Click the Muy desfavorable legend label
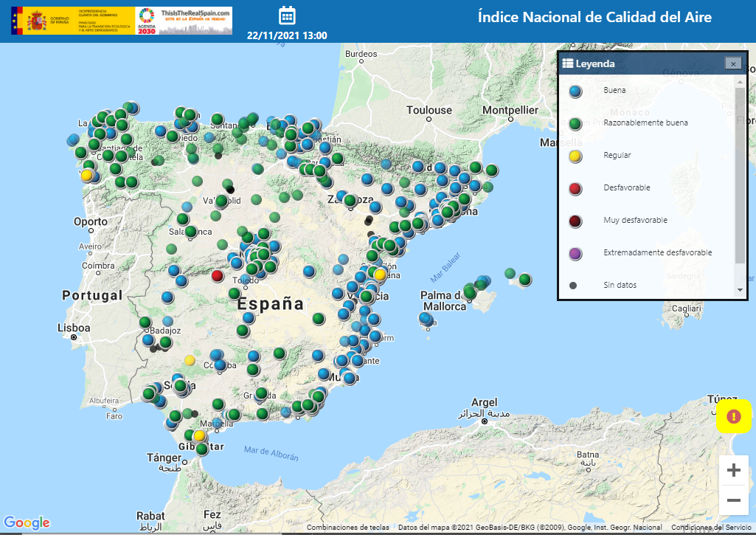Image resolution: width=756 pixels, height=535 pixels. point(636,220)
